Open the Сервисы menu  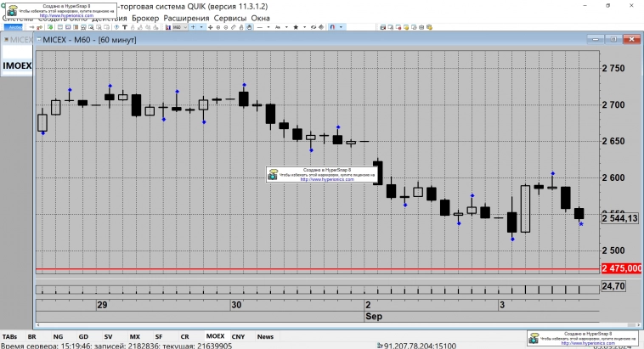click(x=230, y=18)
